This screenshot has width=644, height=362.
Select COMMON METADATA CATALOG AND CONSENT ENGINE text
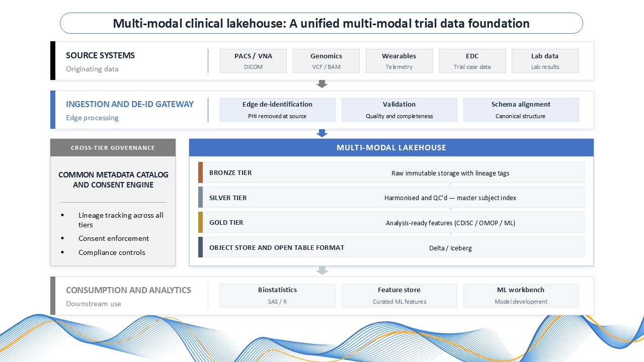pos(113,179)
